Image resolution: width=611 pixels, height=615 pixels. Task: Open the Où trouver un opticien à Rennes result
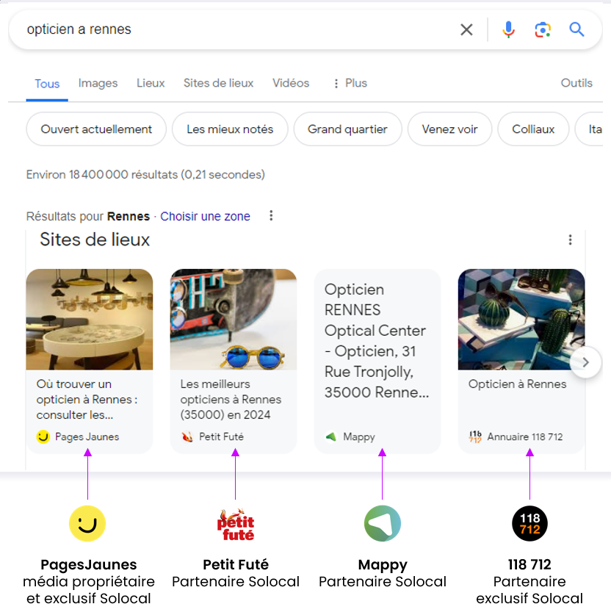tap(87, 399)
